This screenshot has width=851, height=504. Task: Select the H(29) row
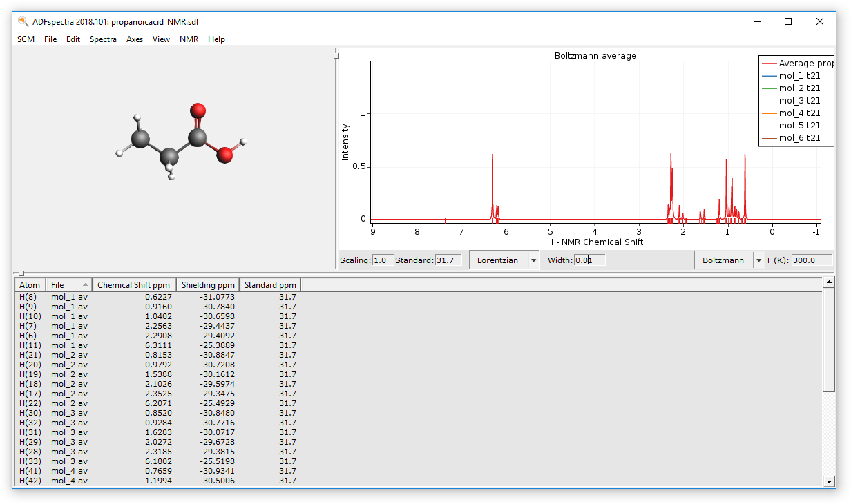419,442
